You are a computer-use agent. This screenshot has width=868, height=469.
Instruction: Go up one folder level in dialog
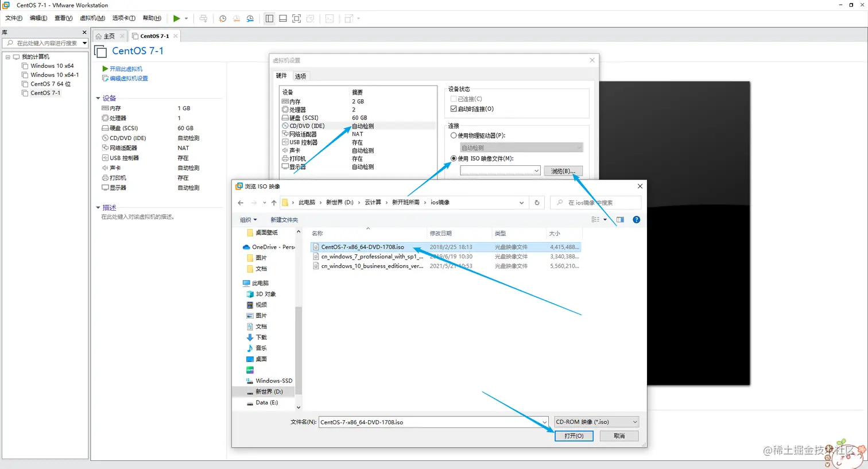274,203
